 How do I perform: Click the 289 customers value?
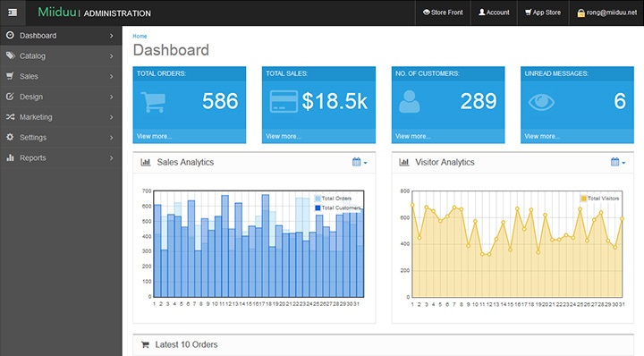point(479,101)
